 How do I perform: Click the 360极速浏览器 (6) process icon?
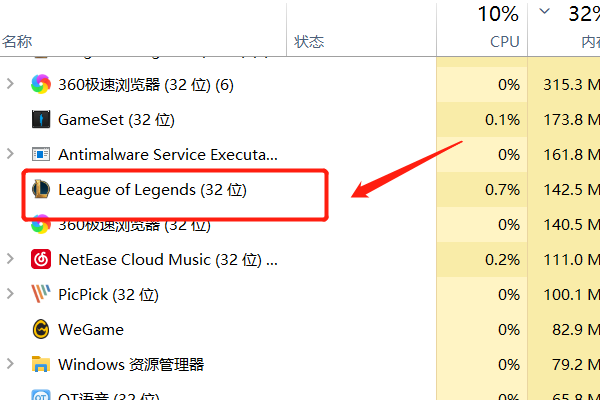(41, 84)
